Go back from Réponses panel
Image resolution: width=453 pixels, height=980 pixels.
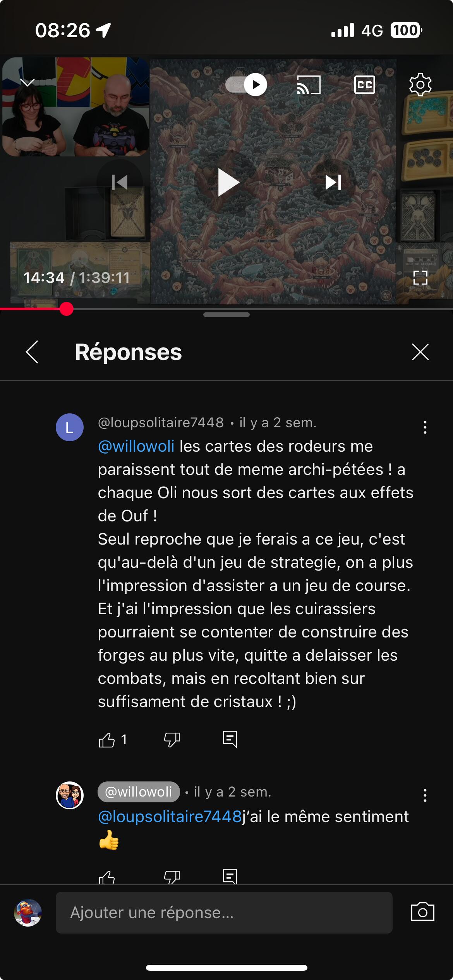tap(32, 352)
